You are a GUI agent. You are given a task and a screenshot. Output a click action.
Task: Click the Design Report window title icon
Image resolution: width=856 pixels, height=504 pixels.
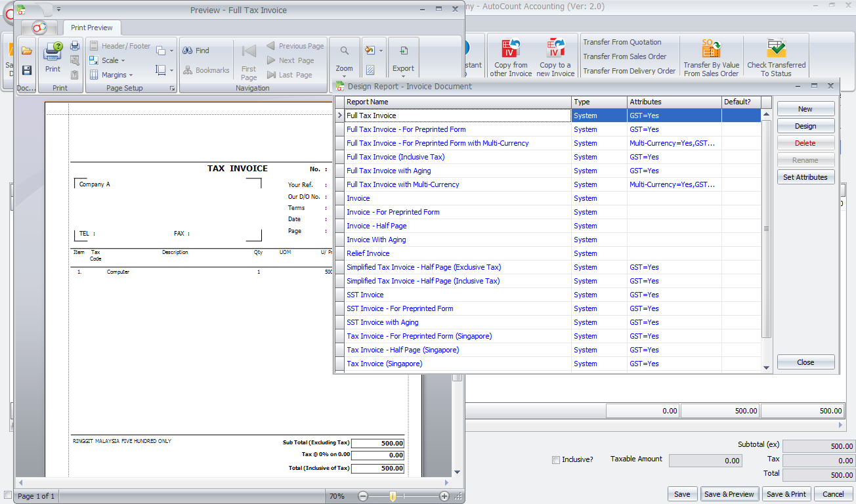(340, 86)
